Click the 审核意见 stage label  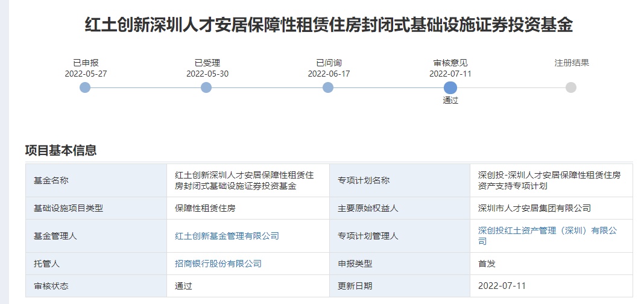pyautogui.click(x=450, y=63)
